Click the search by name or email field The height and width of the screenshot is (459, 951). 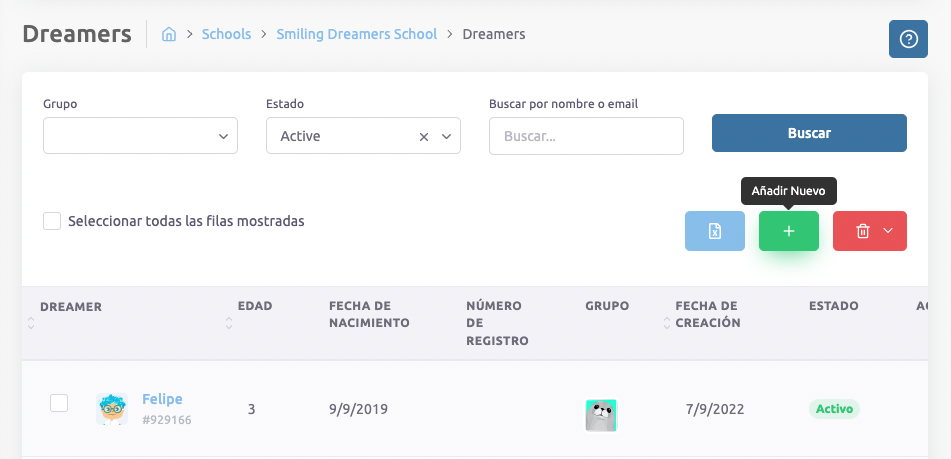(x=586, y=136)
